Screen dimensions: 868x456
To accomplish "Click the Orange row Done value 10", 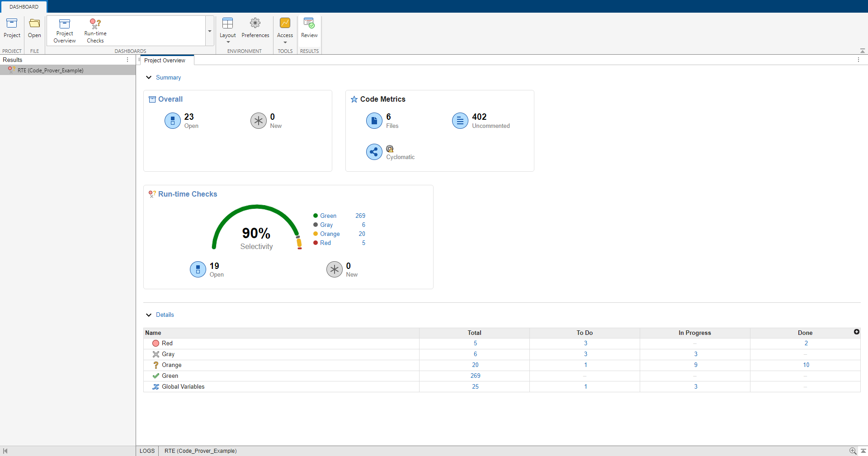I will (806, 365).
